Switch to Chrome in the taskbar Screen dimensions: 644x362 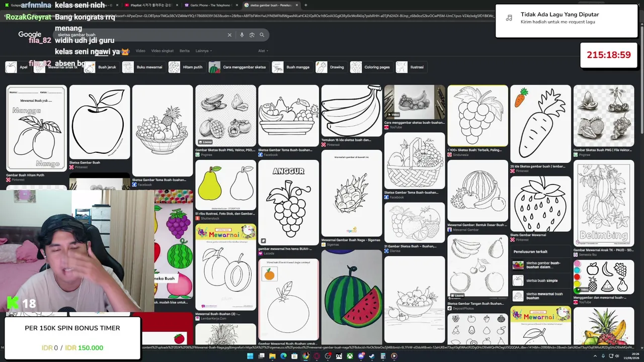(305, 356)
